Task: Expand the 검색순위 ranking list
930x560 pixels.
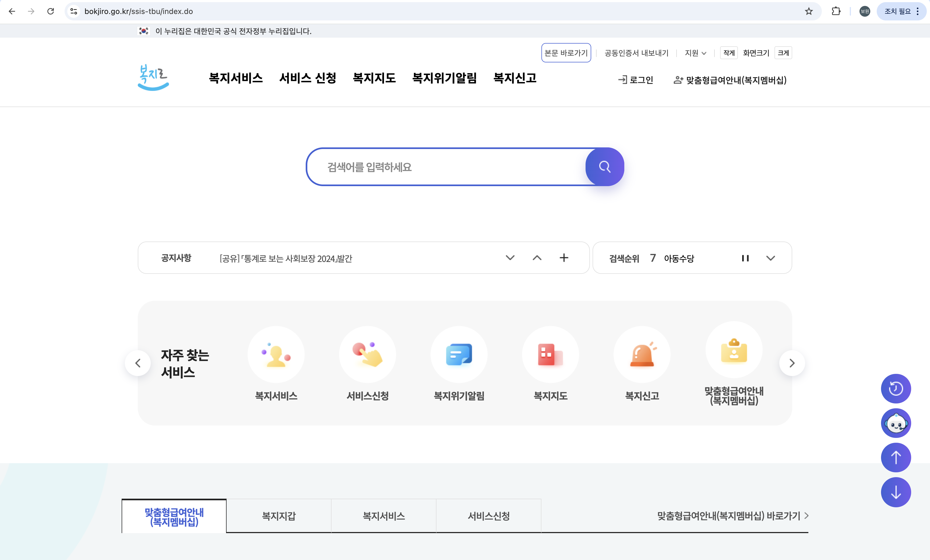Action: (x=770, y=258)
